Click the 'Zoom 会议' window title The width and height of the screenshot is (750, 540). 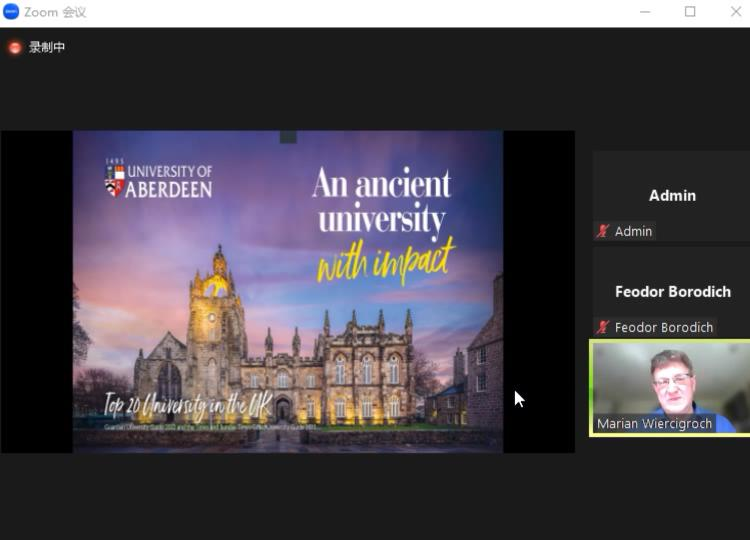pos(55,12)
